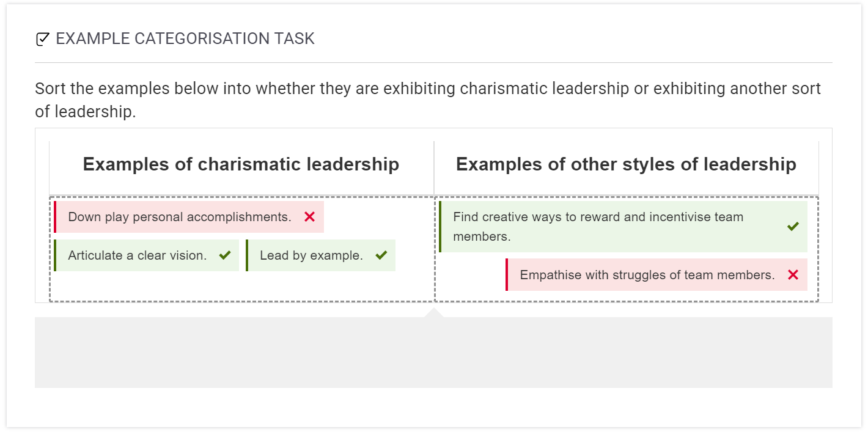Select the "Articulate a clear vision" card text
This screenshot has height=435, width=868.
[x=138, y=255]
